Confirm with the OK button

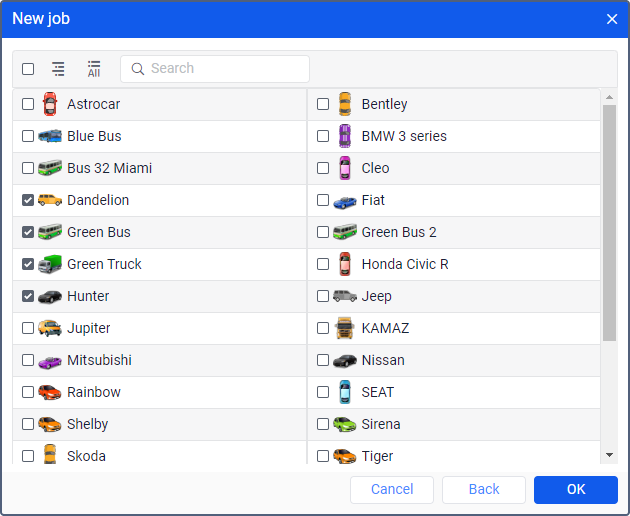(576, 490)
